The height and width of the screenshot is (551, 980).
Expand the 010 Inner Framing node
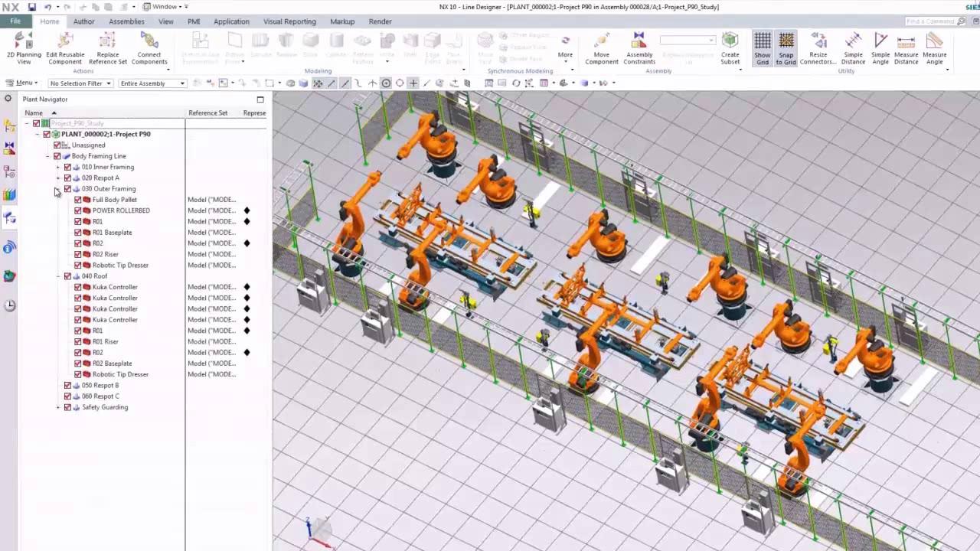point(58,167)
